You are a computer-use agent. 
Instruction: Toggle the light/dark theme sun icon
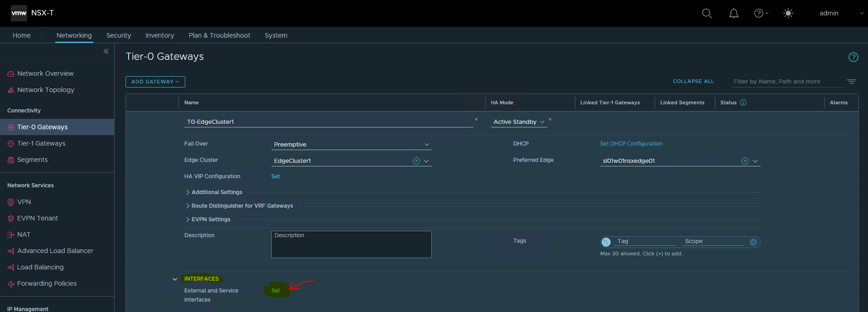click(788, 13)
